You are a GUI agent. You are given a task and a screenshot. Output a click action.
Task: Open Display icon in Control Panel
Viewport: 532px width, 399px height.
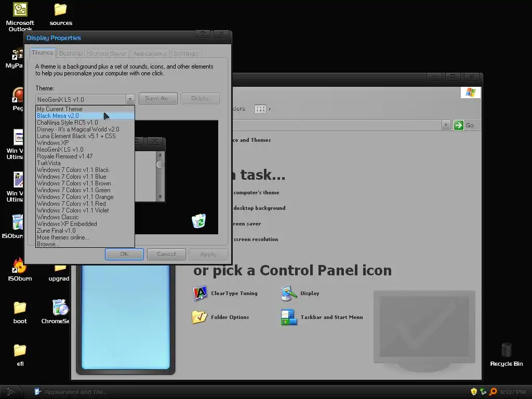point(300,294)
